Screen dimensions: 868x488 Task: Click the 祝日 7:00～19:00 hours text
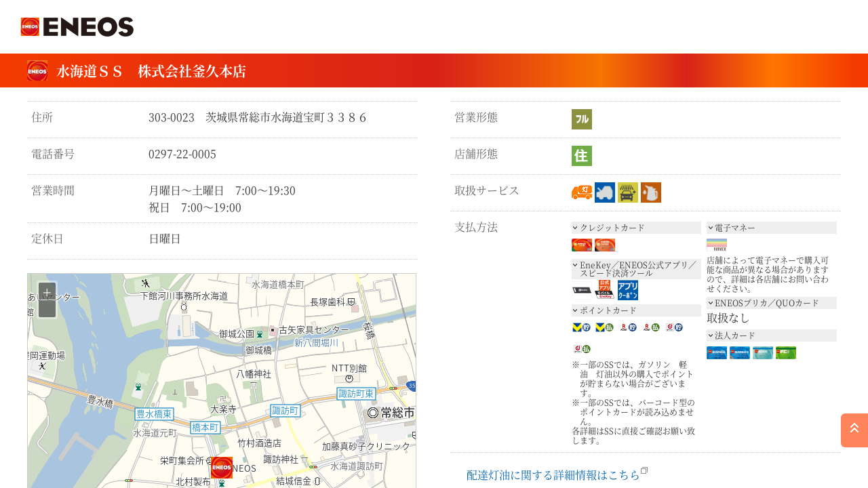pos(195,207)
